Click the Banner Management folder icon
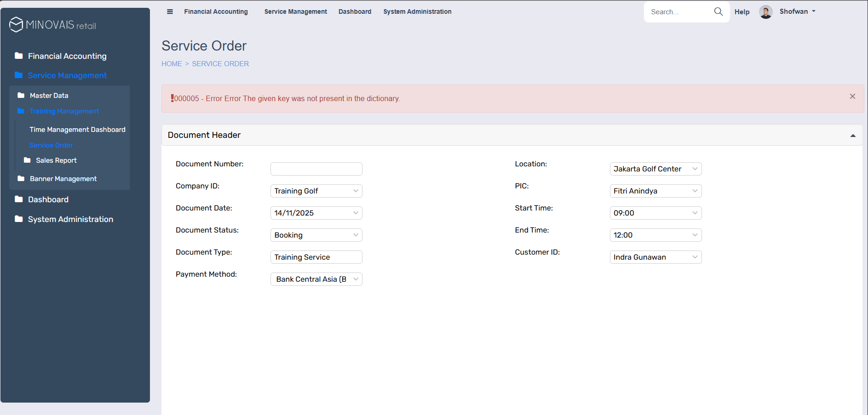The width and height of the screenshot is (868, 415). [x=21, y=179]
